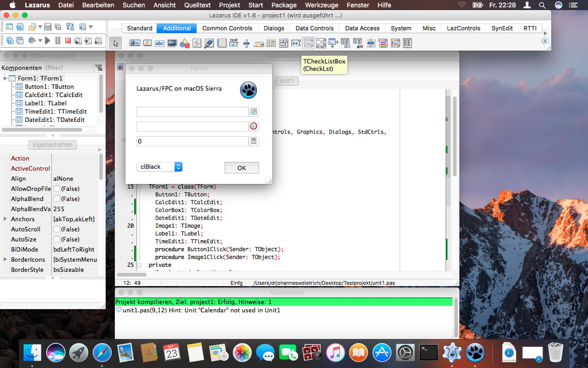The height and width of the screenshot is (368, 588).
Task: Open the date picker calendar button
Action: point(254,112)
